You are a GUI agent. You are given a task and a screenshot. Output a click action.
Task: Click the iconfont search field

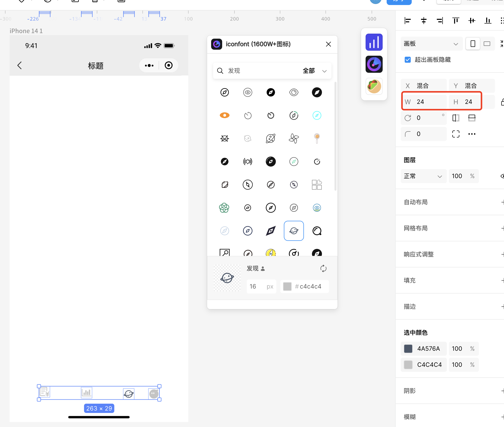pos(258,71)
